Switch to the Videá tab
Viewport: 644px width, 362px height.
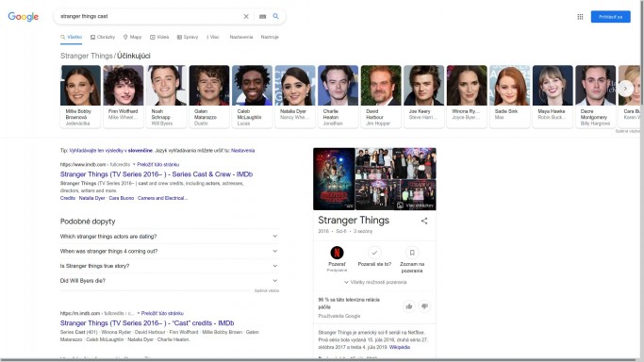click(x=159, y=37)
